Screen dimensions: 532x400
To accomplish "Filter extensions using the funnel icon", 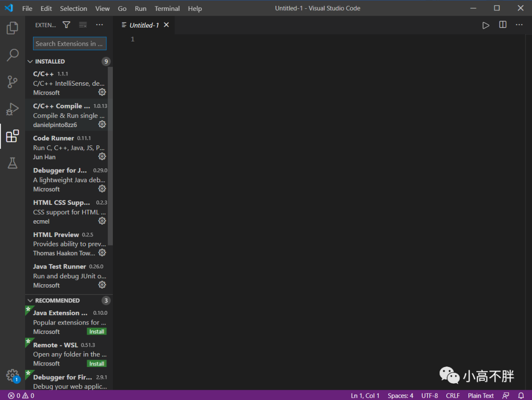I will (x=66, y=25).
